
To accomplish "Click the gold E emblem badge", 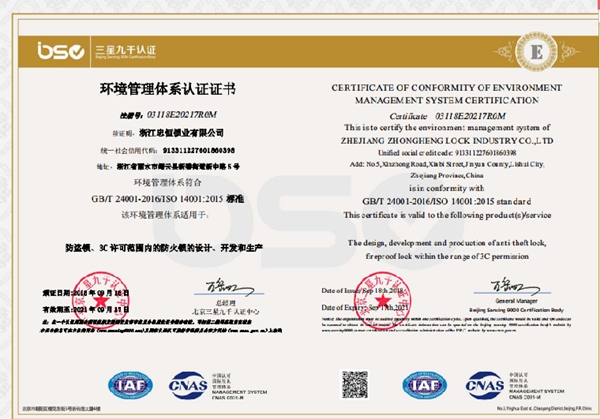I will coord(536,51).
